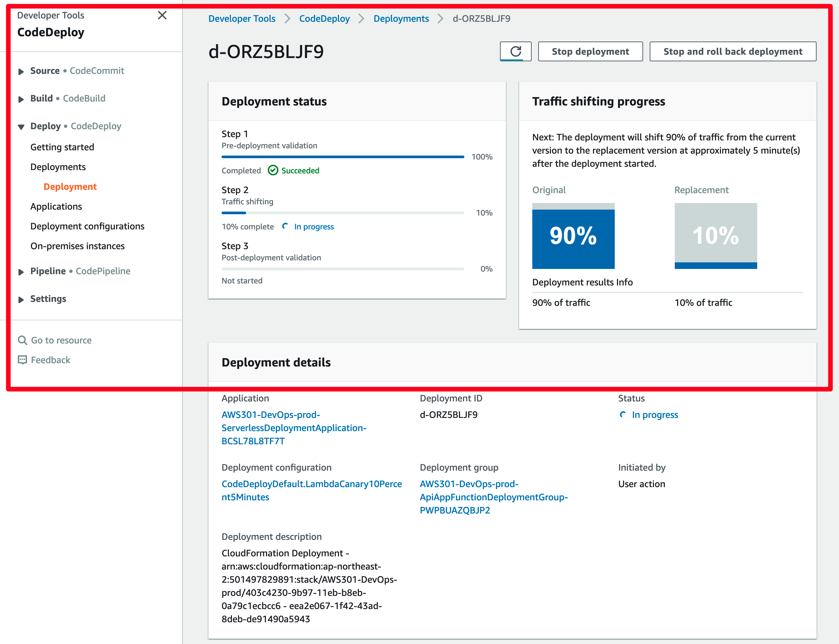Click Step 2 traffic shifting progress bar
The height and width of the screenshot is (644, 839).
pyautogui.click(x=343, y=213)
